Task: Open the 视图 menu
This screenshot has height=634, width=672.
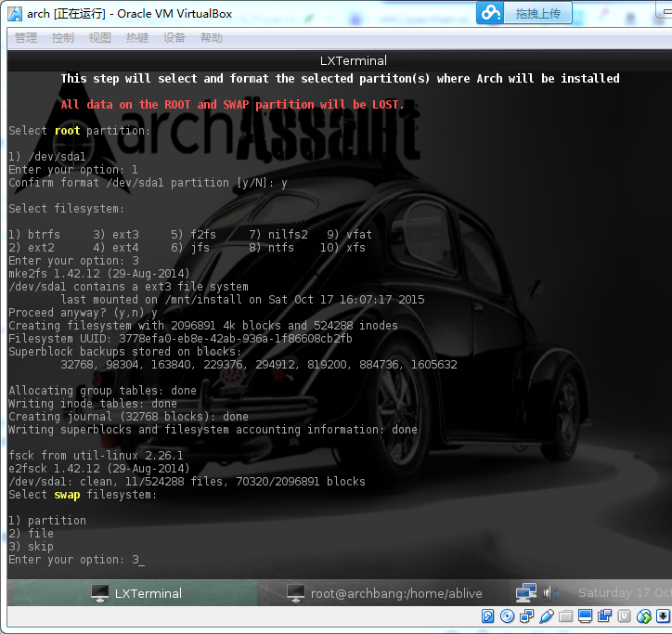Action: [x=100, y=38]
